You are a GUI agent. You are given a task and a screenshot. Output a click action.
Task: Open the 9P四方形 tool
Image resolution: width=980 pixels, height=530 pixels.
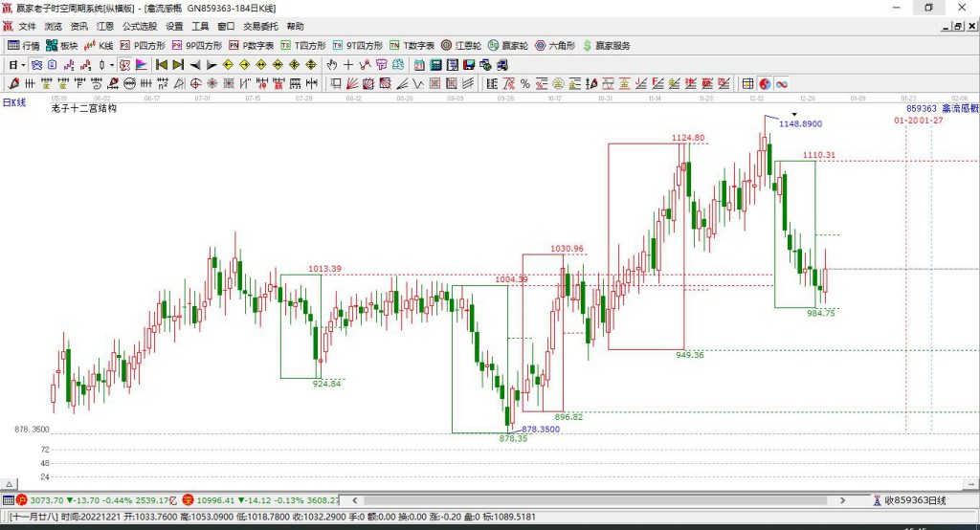(x=197, y=45)
